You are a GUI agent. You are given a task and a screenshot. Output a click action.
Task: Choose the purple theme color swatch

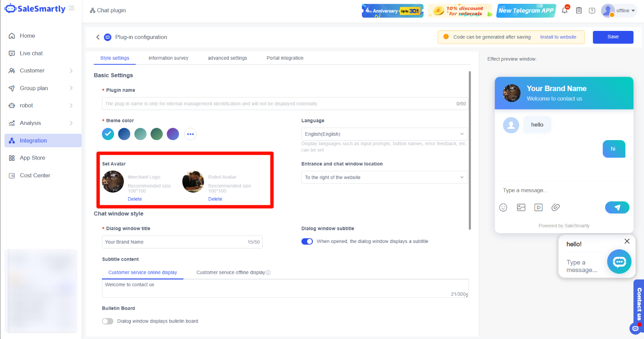173,134
